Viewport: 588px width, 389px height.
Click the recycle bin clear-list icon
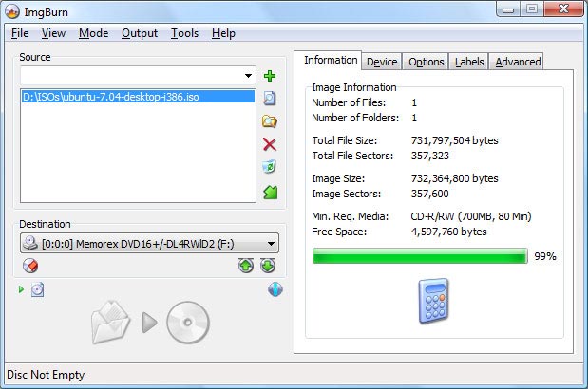click(x=269, y=167)
